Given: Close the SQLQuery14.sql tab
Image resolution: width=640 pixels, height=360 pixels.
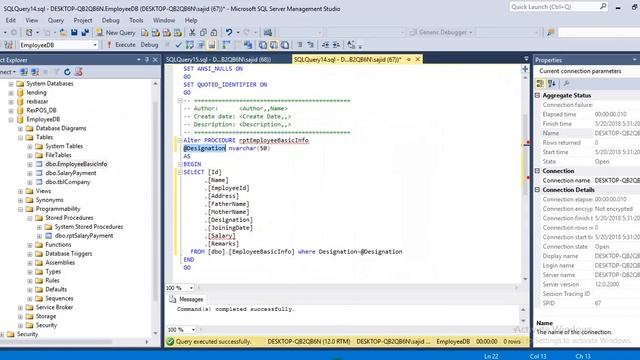Looking at the screenshot, I should tap(418, 60).
